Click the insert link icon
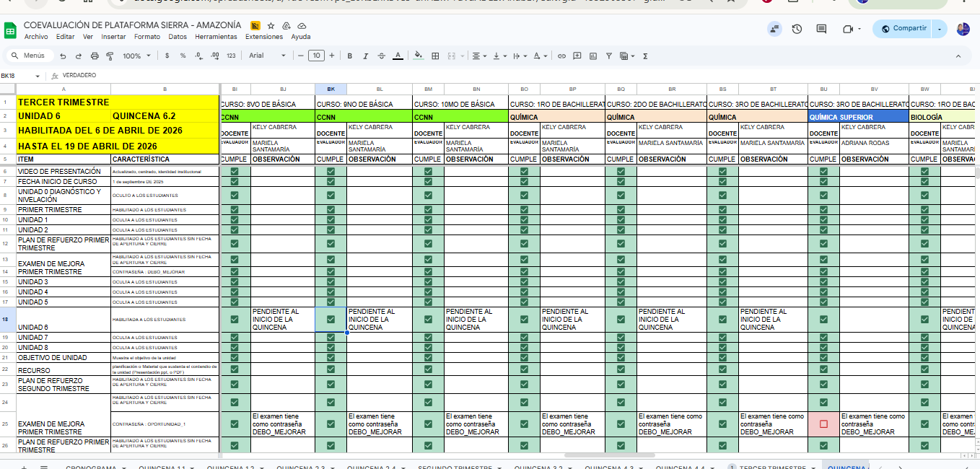The width and height of the screenshot is (980, 469). 561,56
